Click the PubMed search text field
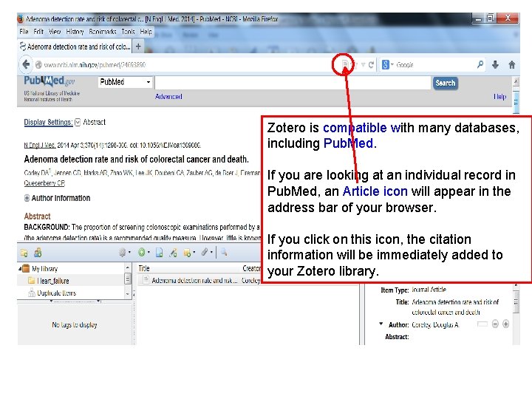 click(x=293, y=83)
